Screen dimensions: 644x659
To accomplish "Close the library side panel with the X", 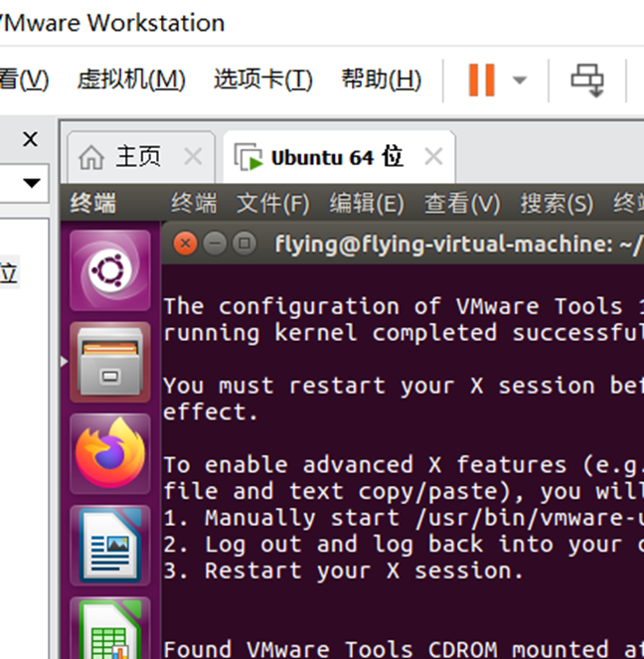I will tap(30, 139).
